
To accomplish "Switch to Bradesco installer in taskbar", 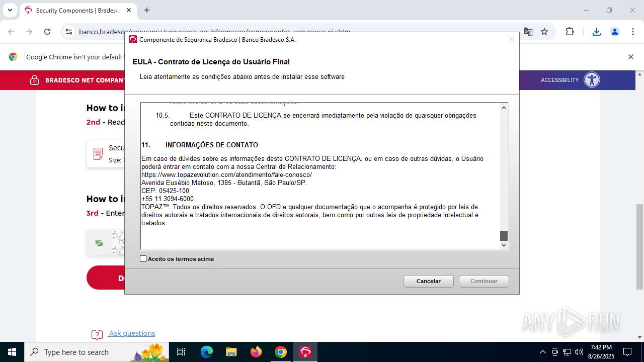I will 305,352.
